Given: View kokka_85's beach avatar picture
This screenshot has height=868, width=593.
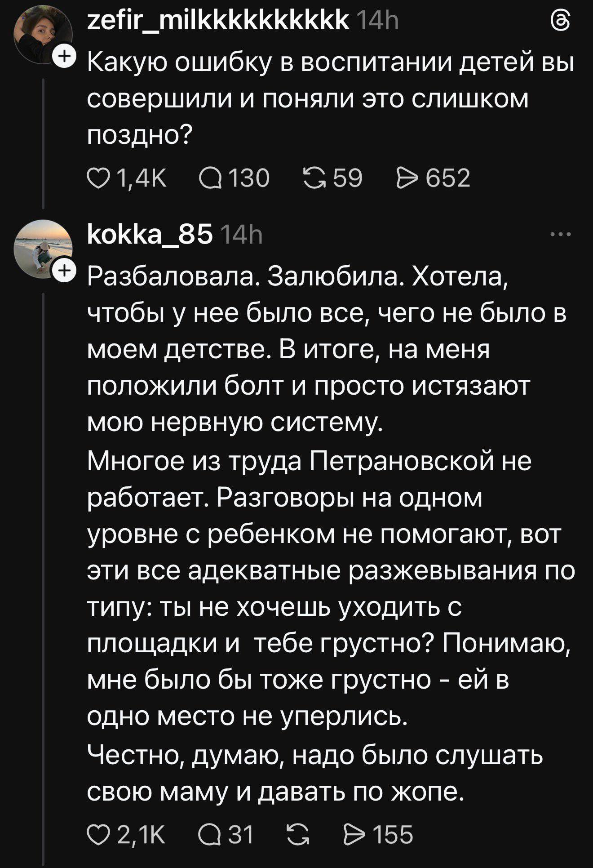Looking at the screenshot, I should [x=43, y=249].
